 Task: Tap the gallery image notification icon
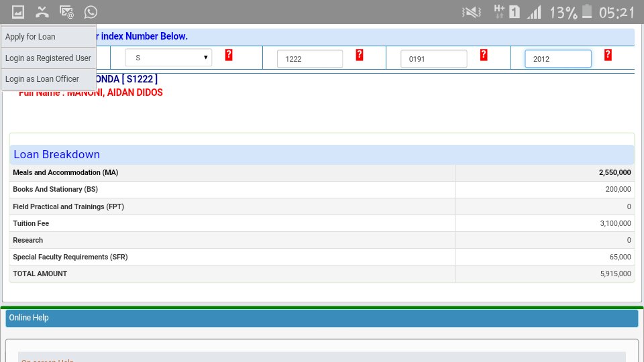click(x=18, y=12)
